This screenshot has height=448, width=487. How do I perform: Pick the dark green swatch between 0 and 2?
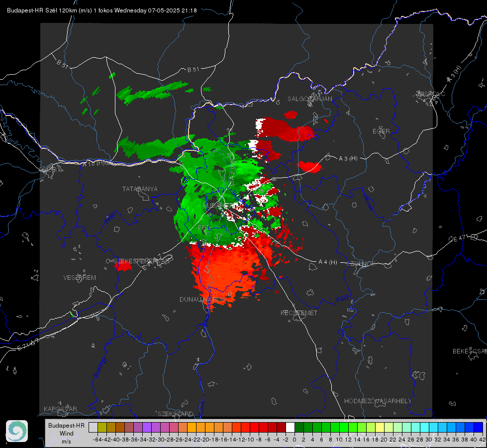click(x=299, y=427)
